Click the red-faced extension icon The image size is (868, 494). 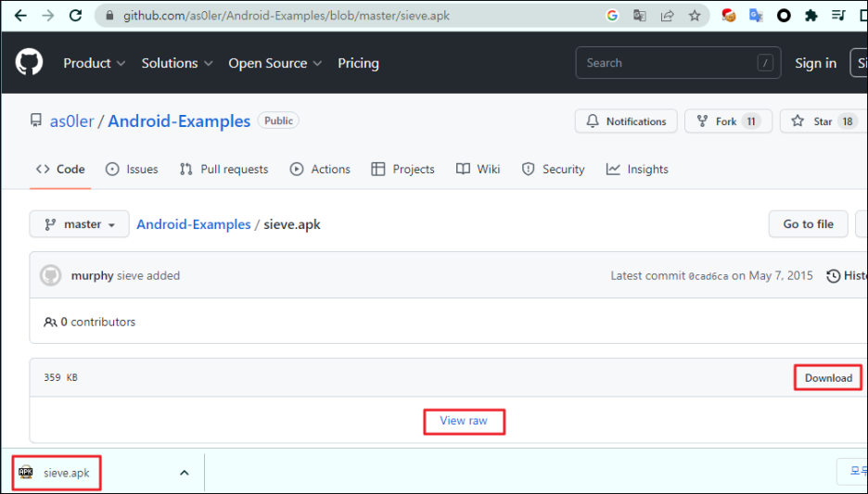(x=729, y=16)
